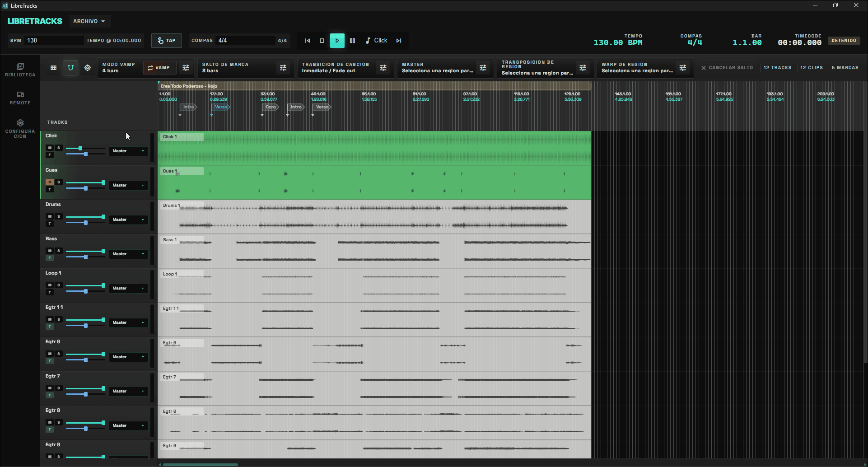This screenshot has height=467, width=868.
Task: Open the Archivo menu
Action: [89, 21]
